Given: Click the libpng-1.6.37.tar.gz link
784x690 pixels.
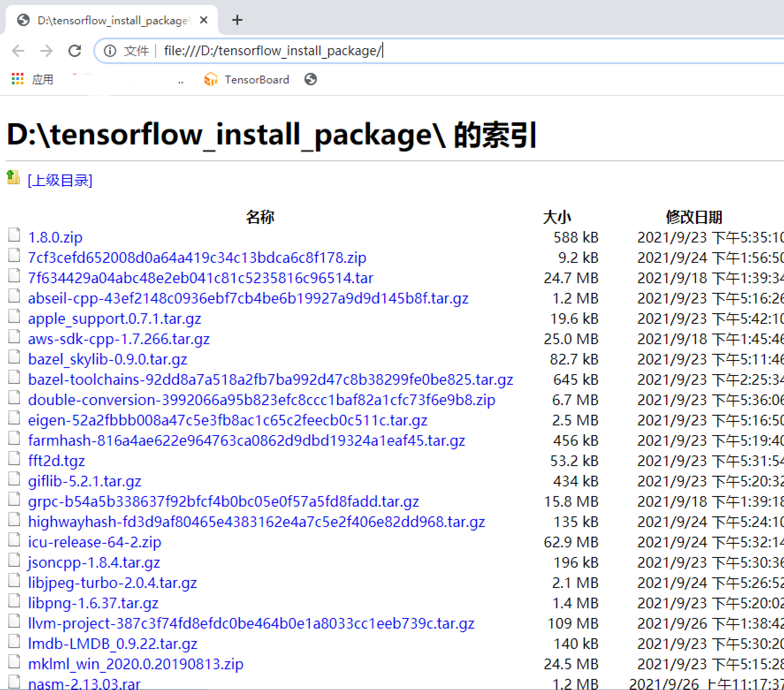Looking at the screenshot, I should [x=93, y=603].
